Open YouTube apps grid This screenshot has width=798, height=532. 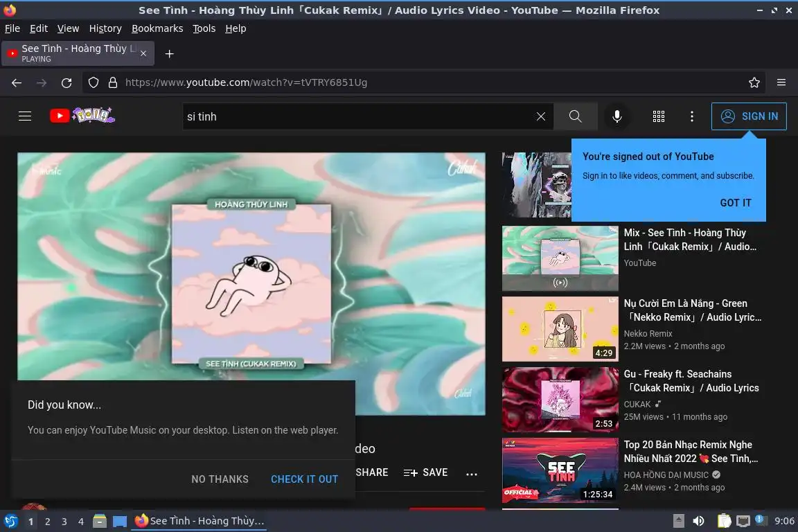pos(659,116)
